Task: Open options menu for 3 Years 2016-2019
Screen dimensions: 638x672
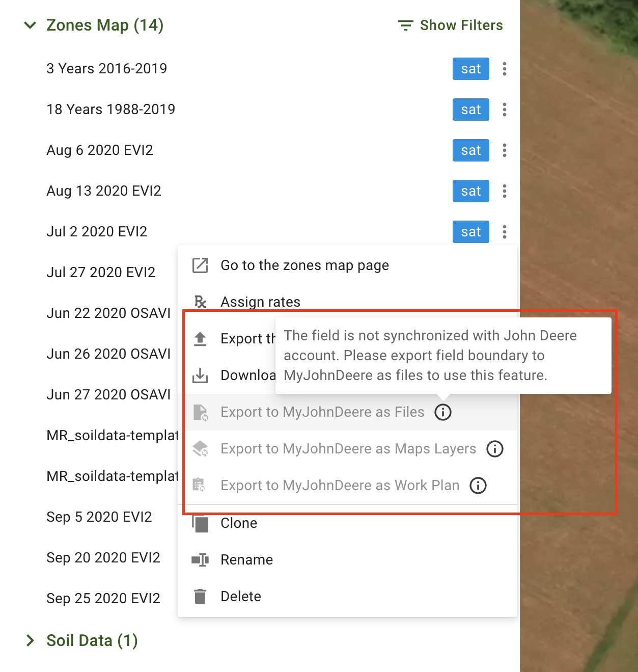Action: (x=504, y=69)
